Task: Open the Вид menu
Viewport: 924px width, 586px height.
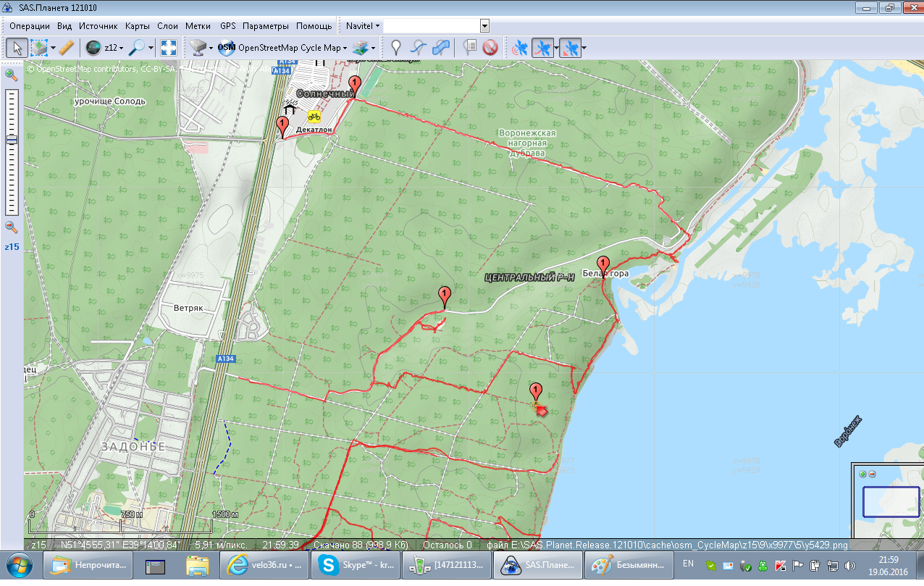Action: point(64,25)
